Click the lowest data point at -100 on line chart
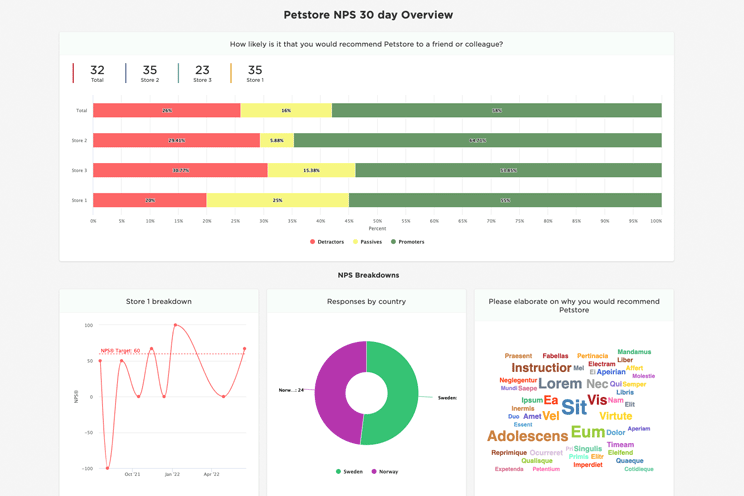Viewport: 744px width, 496px height. coord(107,468)
